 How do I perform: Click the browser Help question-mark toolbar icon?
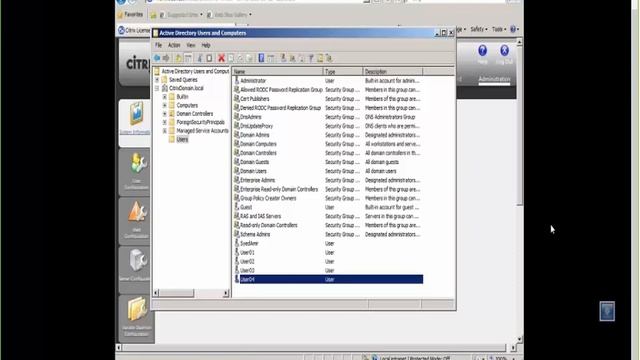point(513,29)
